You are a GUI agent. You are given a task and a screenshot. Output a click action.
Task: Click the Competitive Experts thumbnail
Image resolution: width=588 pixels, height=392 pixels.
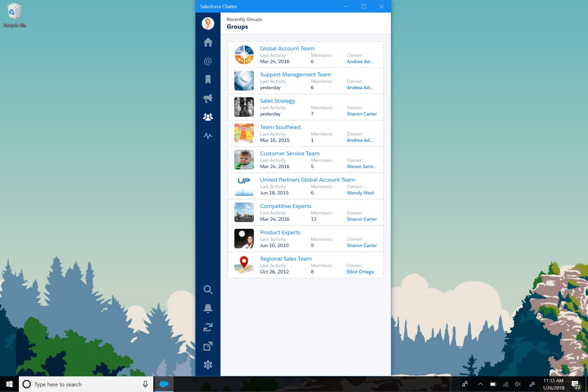[244, 212]
